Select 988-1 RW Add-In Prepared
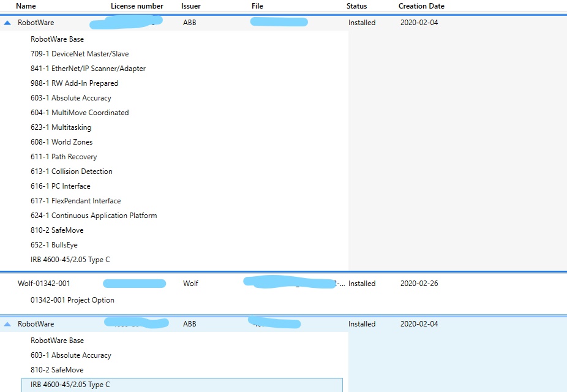 pos(74,83)
